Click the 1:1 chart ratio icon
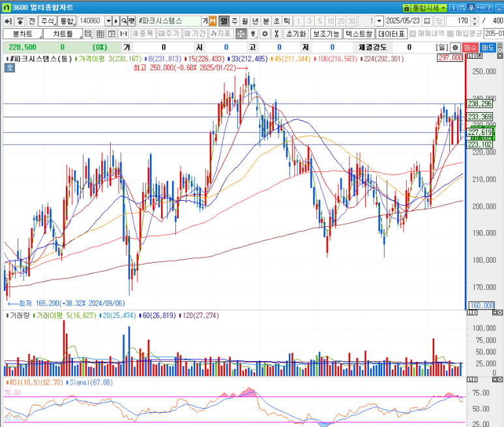The image size is (504, 427). coord(123,34)
